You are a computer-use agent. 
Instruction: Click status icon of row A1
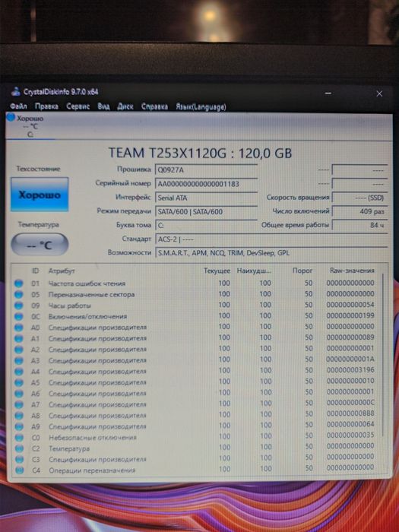[x=19, y=339]
